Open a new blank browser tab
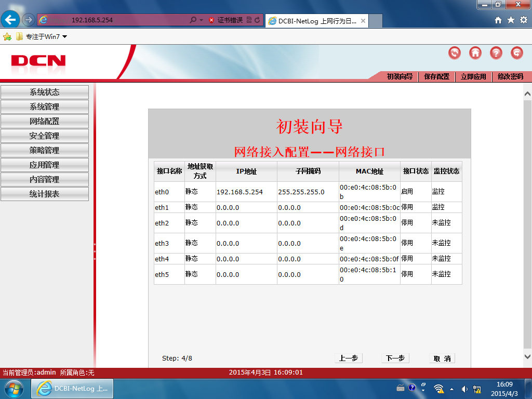Image resolution: width=532 pixels, height=399 pixels. coord(375,21)
